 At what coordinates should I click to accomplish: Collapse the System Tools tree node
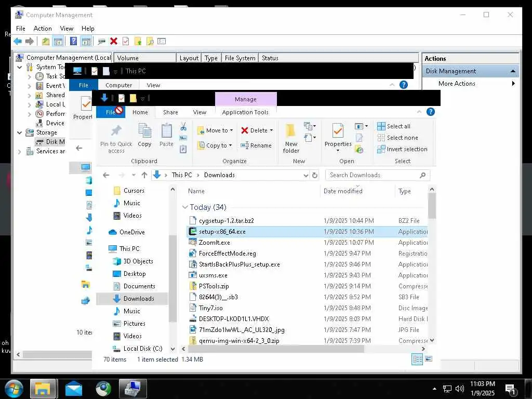click(x=20, y=67)
